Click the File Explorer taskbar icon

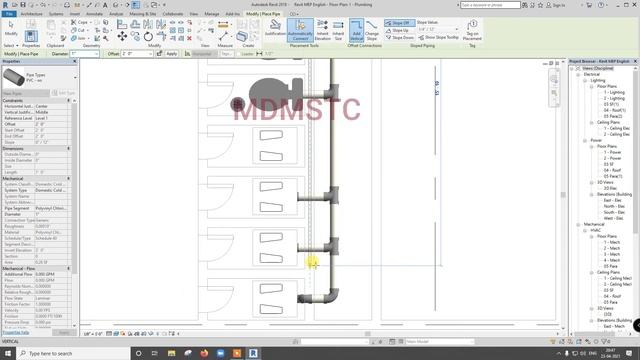point(171,353)
